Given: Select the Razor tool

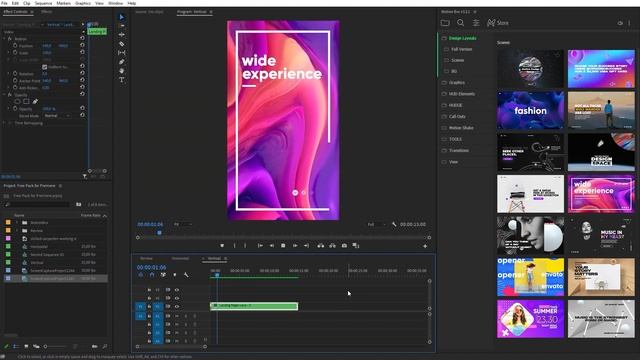Looking at the screenshot, I should 122,44.
